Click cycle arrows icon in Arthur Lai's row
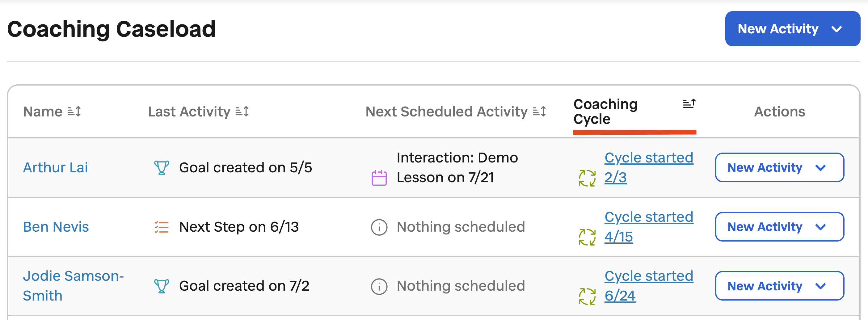The height and width of the screenshot is (320, 868). 587,178
